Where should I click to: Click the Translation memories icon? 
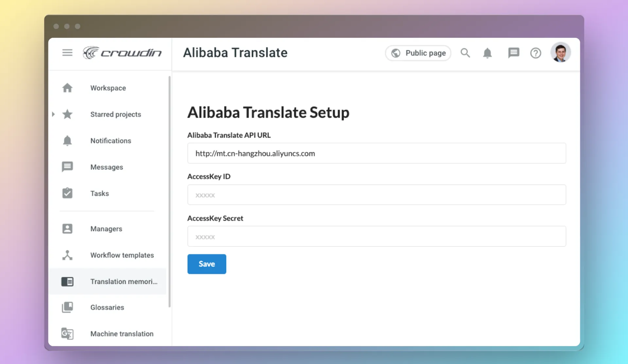(x=67, y=281)
